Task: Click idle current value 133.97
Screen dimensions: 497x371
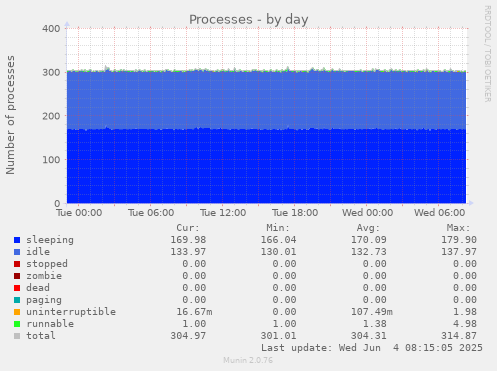Action: (188, 252)
